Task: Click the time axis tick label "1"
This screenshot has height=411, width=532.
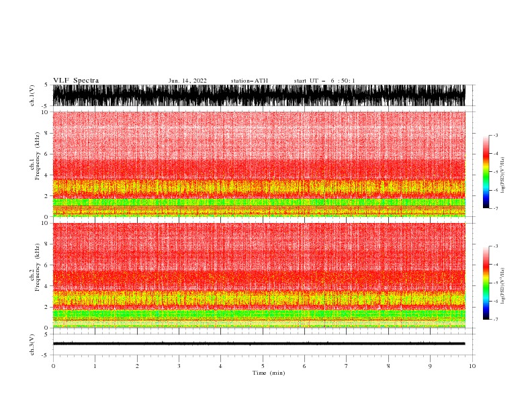Action: point(95,366)
